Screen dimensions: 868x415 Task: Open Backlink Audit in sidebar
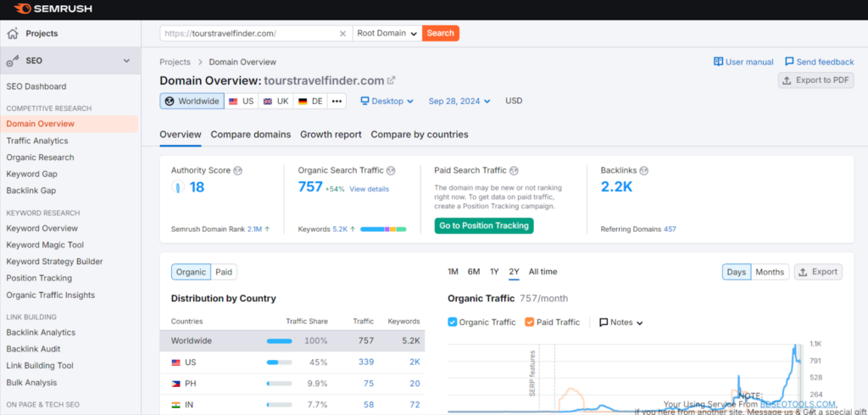(33, 349)
